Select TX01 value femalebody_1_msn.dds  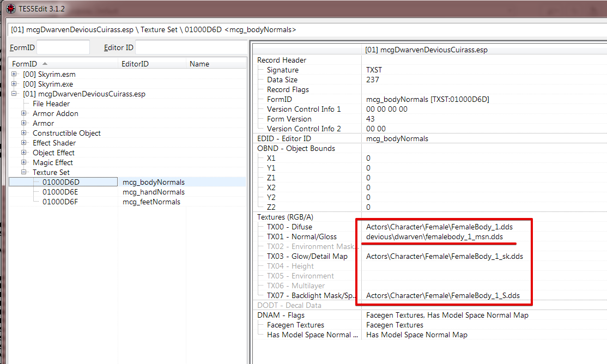tap(434, 236)
